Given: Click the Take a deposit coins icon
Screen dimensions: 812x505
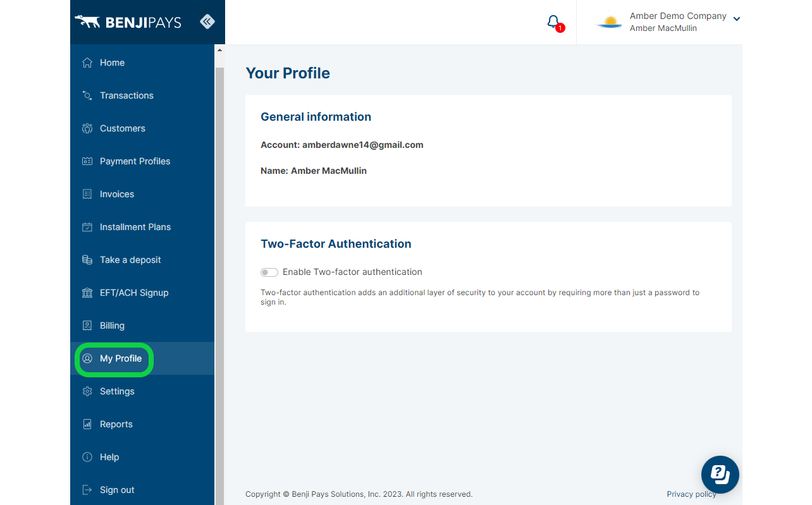Looking at the screenshot, I should tap(87, 260).
